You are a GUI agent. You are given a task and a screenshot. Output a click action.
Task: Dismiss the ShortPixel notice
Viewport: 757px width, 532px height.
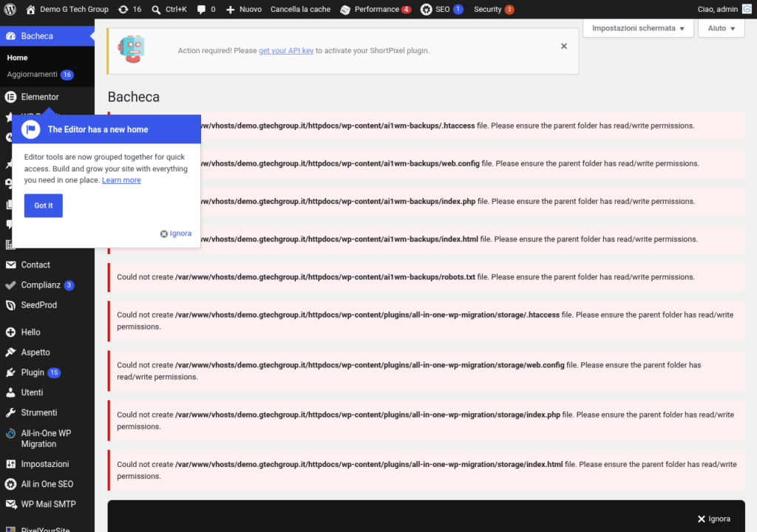pos(564,47)
